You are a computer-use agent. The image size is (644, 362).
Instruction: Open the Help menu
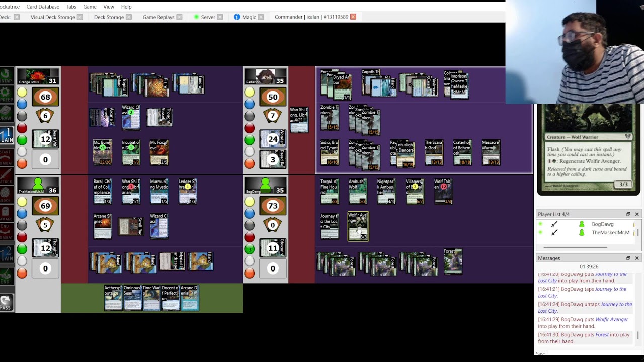(126, 7)
